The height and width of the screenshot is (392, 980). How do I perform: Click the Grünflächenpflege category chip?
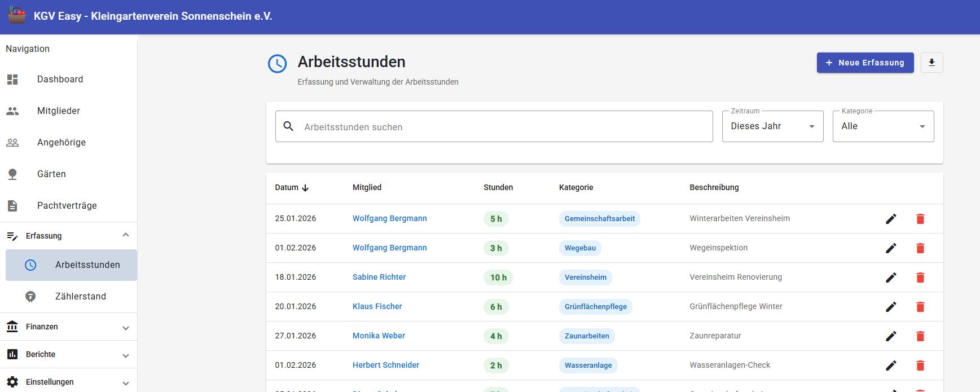596,307
